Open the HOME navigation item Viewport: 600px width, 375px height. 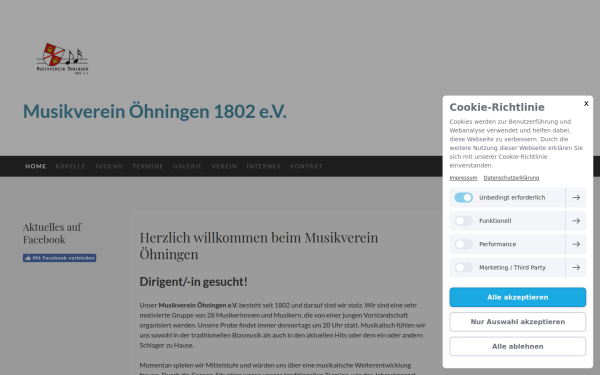(x=36, y=166)
